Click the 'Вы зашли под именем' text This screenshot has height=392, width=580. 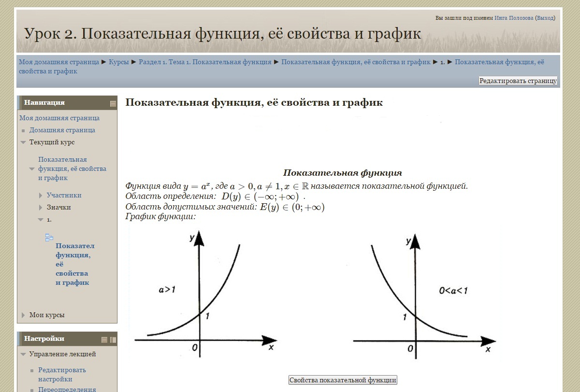(x=464, y=18)
